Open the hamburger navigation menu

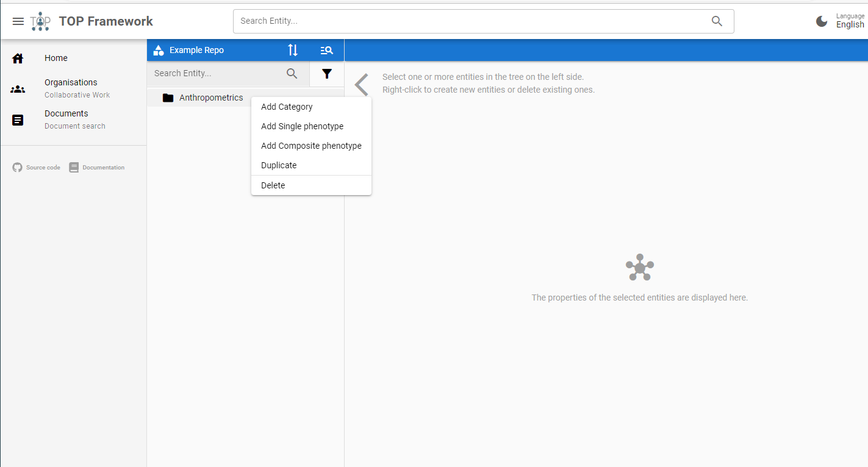tap(18, 21)
